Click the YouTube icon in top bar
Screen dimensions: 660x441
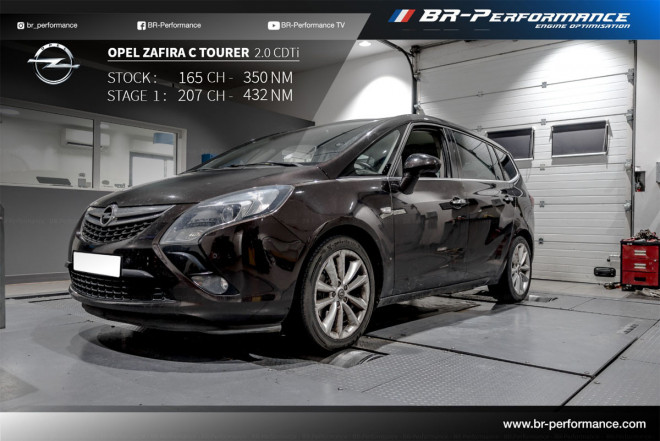(273, 25)
